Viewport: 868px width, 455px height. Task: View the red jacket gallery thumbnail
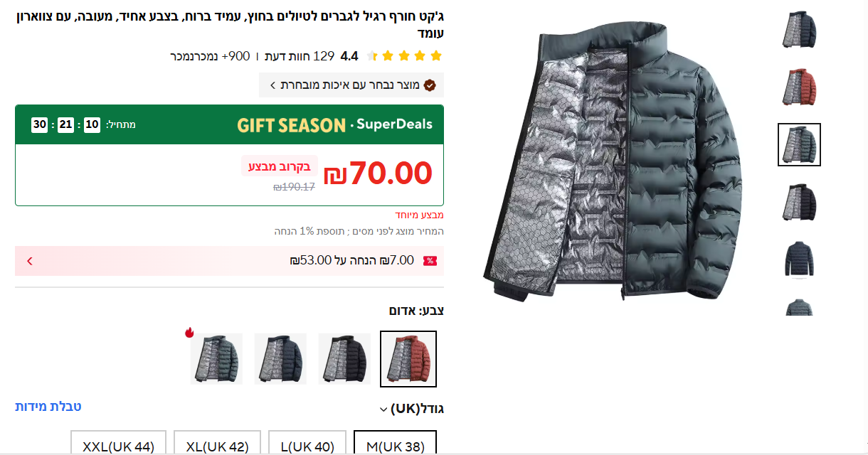click(799, 87)
